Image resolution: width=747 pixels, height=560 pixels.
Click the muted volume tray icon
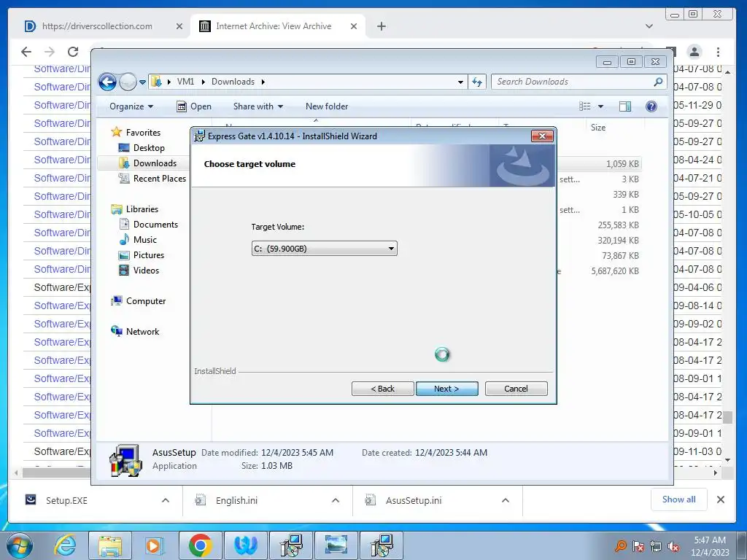point(673,547)
